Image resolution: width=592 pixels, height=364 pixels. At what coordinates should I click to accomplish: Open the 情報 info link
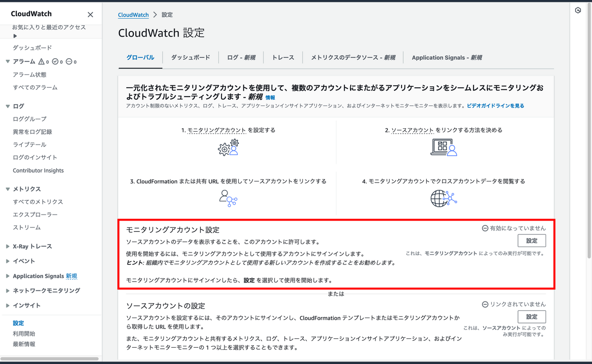270,98
